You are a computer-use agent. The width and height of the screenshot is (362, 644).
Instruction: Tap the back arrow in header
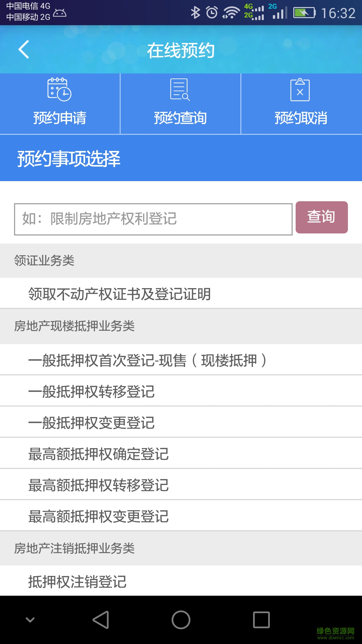click(24, 50)
